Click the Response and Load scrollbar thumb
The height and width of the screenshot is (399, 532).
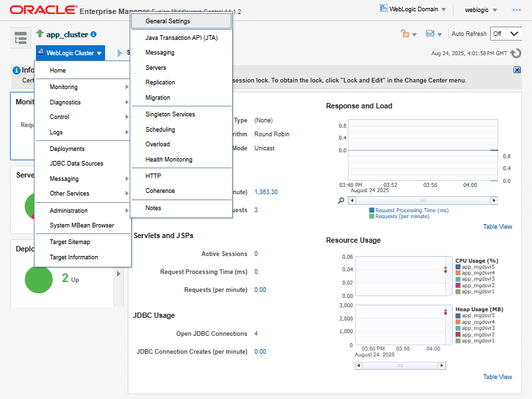click(423, 201)
